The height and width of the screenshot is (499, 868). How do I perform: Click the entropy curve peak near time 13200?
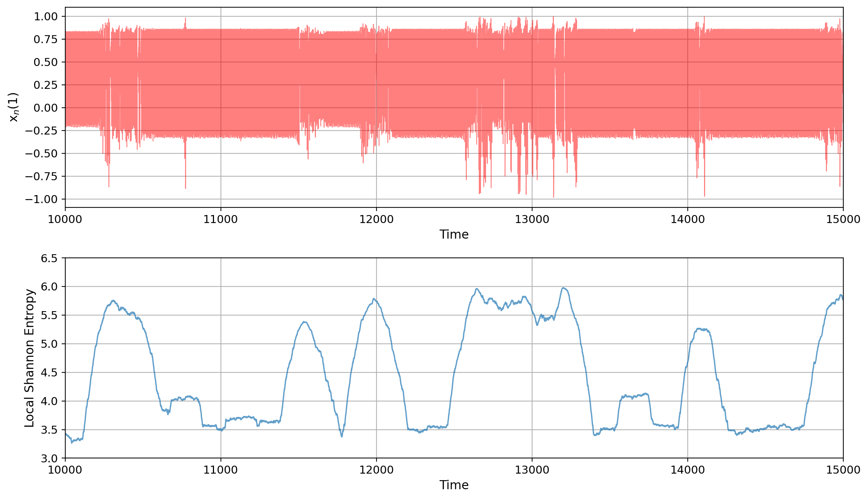[x=563, y=288]
